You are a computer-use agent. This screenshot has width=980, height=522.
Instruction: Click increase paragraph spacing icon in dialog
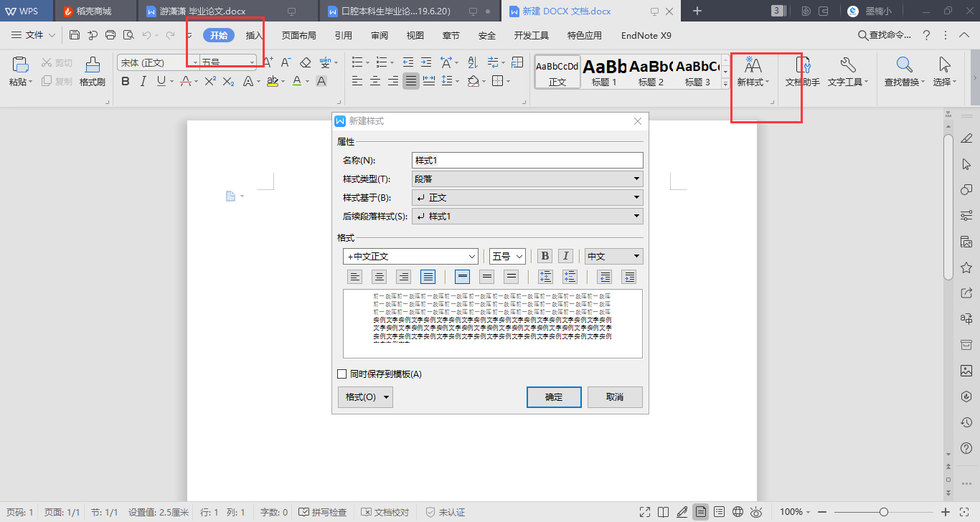545,277
